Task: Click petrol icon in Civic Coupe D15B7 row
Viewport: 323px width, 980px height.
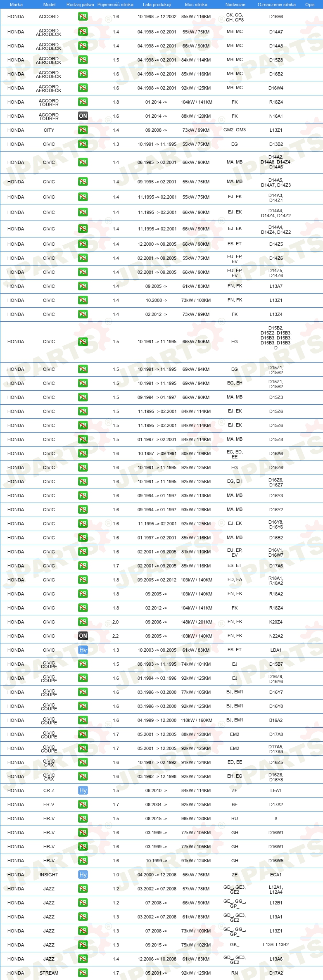Action: point(83,664)
